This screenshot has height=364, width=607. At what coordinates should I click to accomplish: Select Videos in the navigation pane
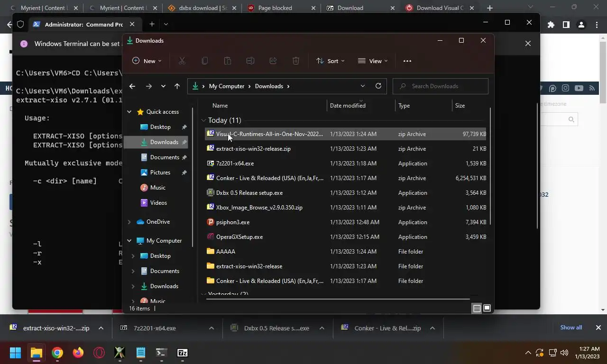[x=158, y=203]
